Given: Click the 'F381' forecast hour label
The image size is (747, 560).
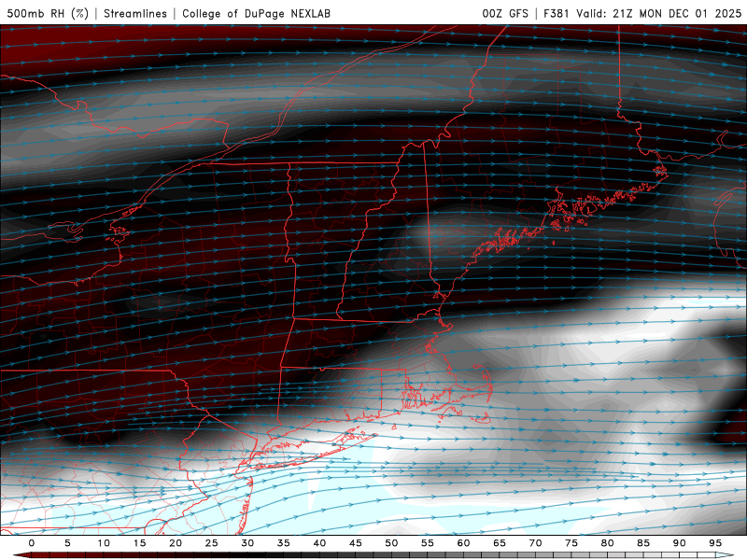Looking at the screenshot, I should click(x=557, y=13).
